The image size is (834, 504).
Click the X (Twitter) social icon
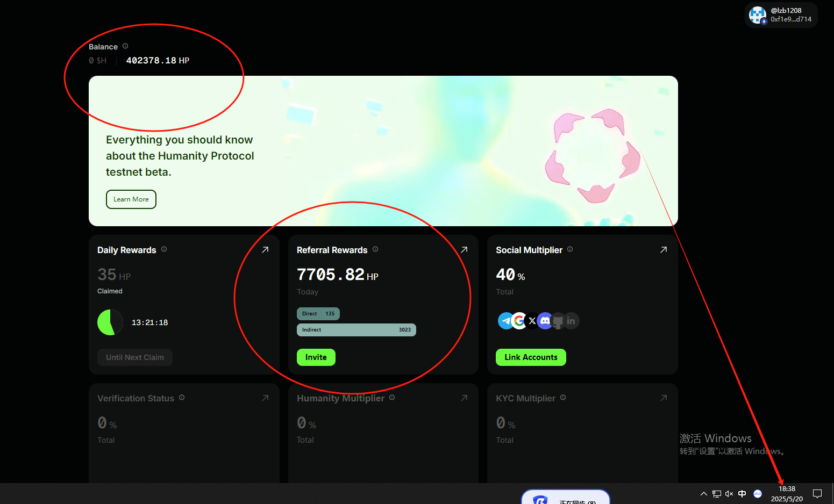tap(532, 321)
